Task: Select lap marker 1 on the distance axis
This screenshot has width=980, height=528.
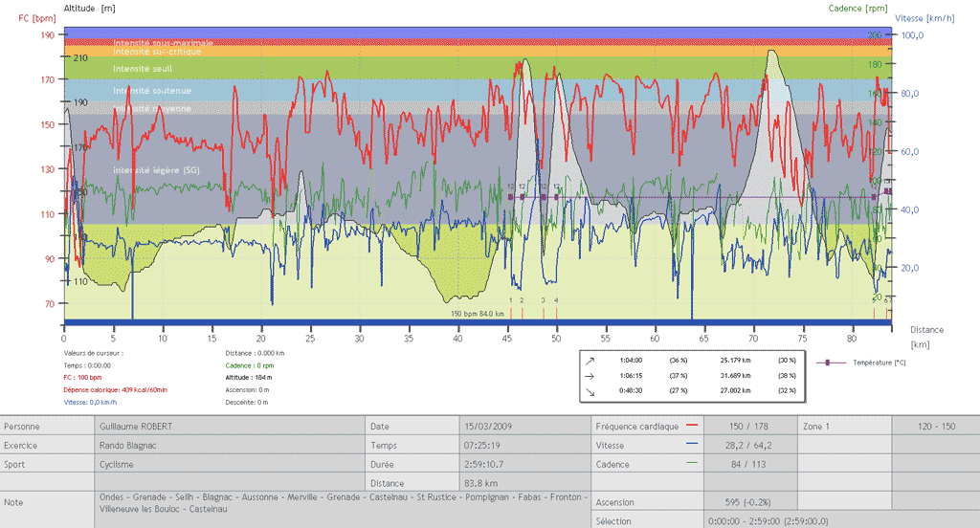Action: [x=511, y=300]
